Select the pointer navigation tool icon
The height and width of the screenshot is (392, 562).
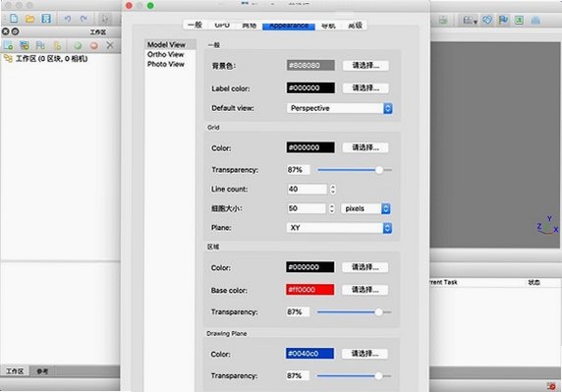105,19
